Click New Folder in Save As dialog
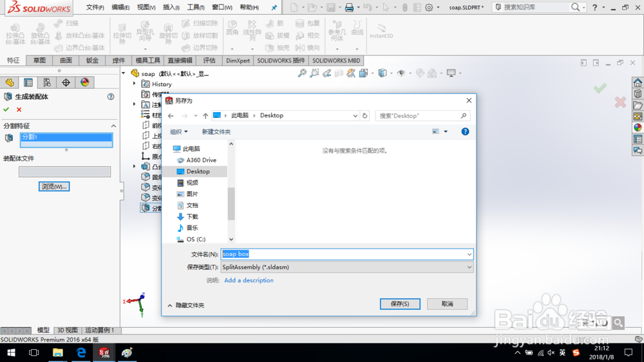This screenshot has height=362, width=644. pyautogui.click(x=216, y=132)
